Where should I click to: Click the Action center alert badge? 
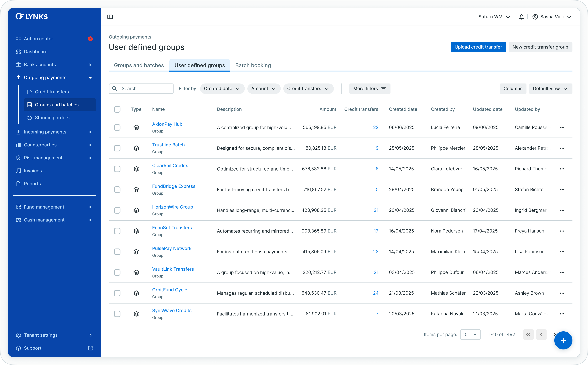[90, 39]
